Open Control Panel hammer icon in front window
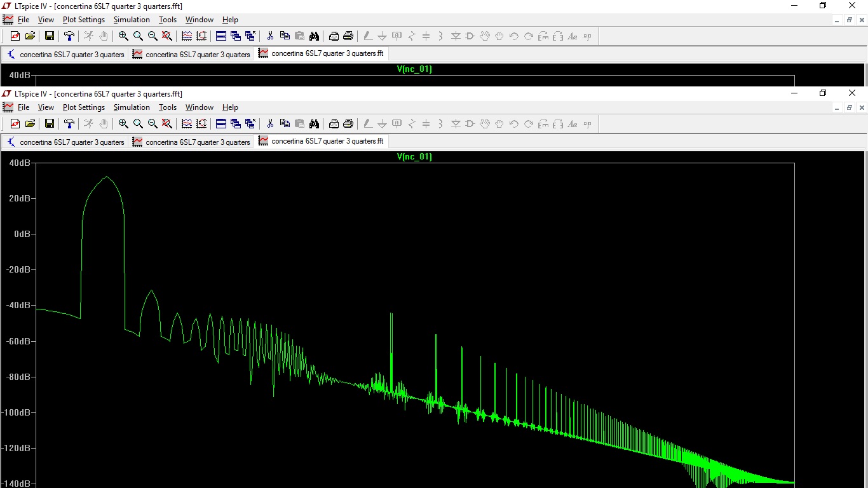 pos(69,124)
